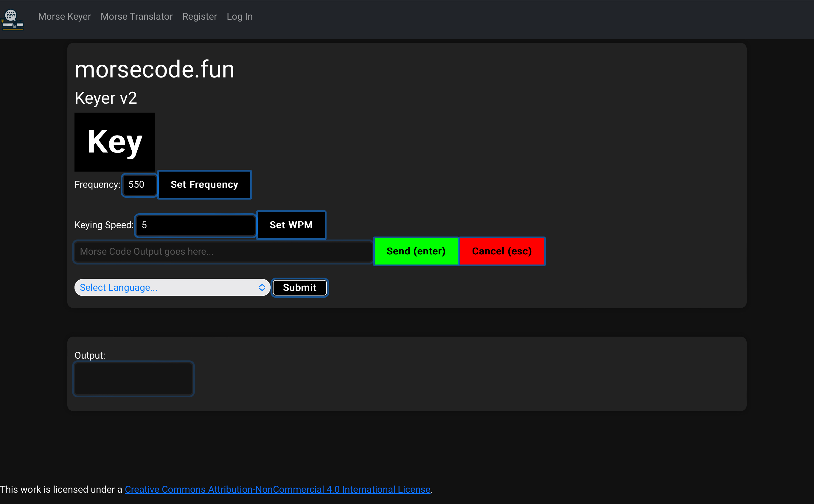Image resolution: width=814 pixels, height=504 pixels.
Task: Open the Creative Commons license link
Action: coord(277,489)
